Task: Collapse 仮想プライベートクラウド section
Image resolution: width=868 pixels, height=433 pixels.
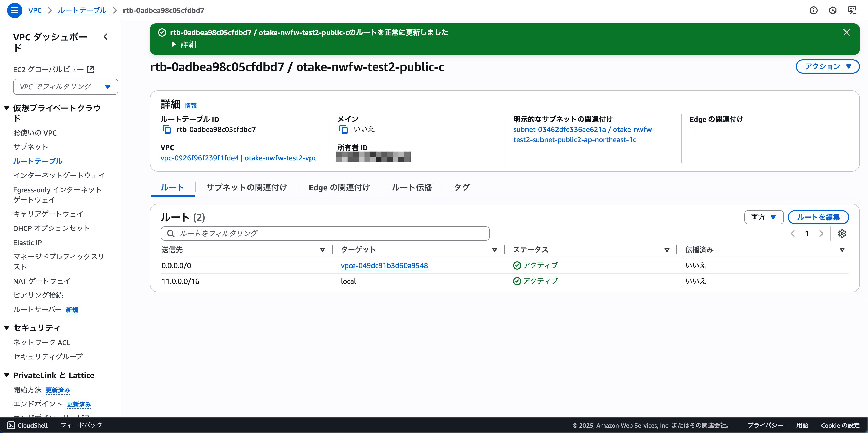Action: click(6, 108)
